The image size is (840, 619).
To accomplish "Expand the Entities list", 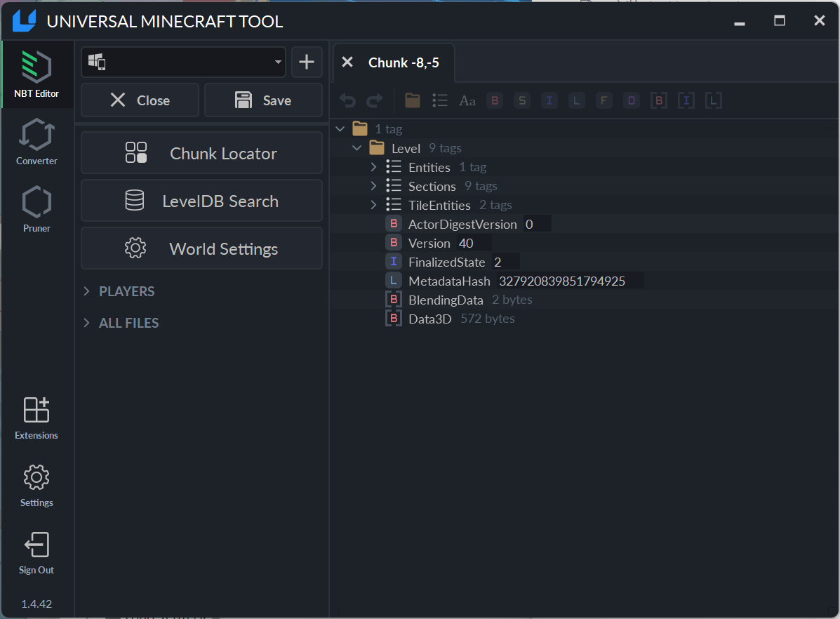I will pos(373,167).
